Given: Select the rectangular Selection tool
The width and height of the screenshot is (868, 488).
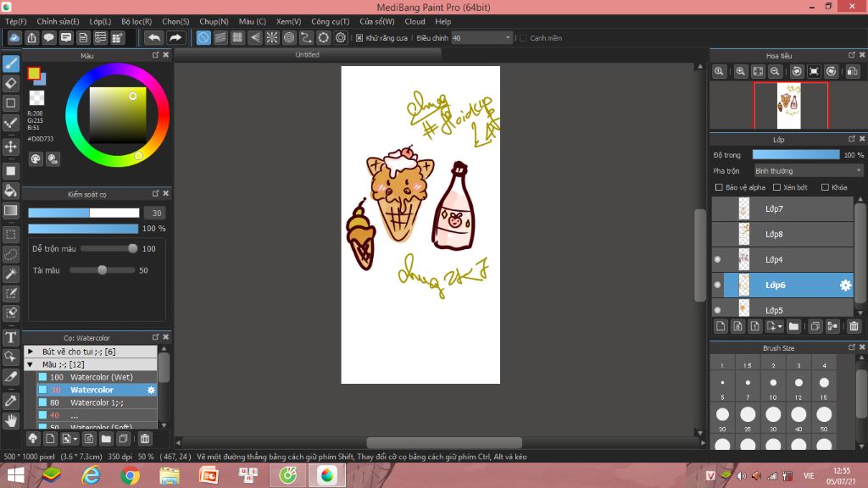Looking at the screenshot, I should 11,235.
